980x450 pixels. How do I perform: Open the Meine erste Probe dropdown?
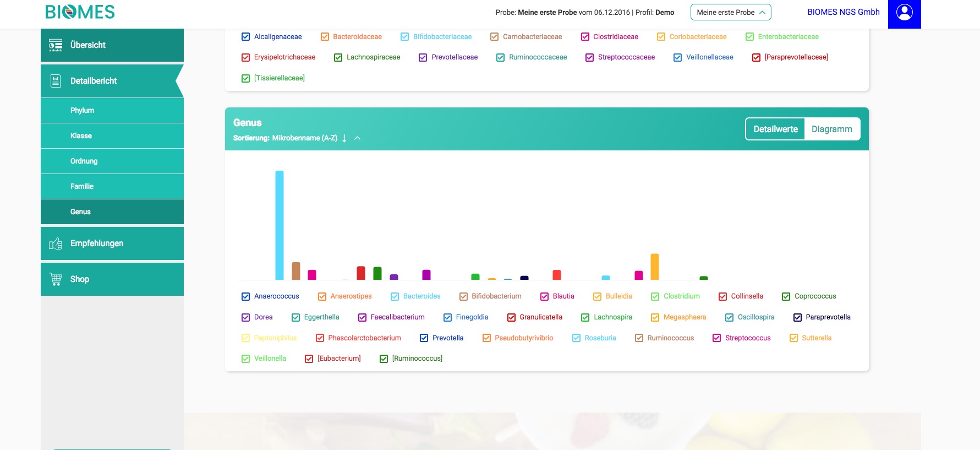tap(730, 12)
